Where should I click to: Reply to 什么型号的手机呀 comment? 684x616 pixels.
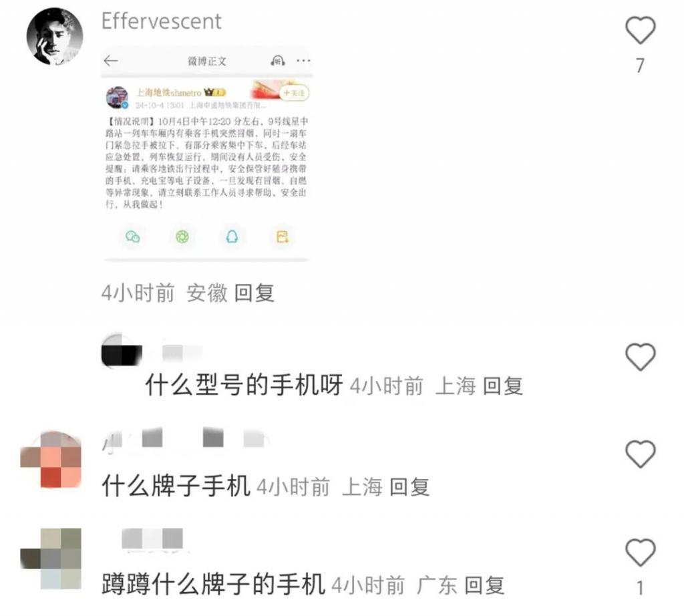point(503,386)
